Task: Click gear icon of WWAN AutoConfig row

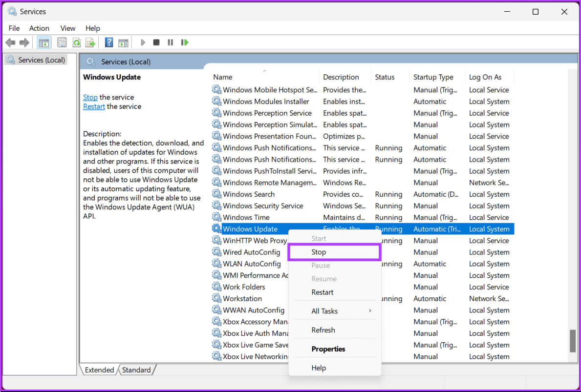Action: click(x=216, y=310)
